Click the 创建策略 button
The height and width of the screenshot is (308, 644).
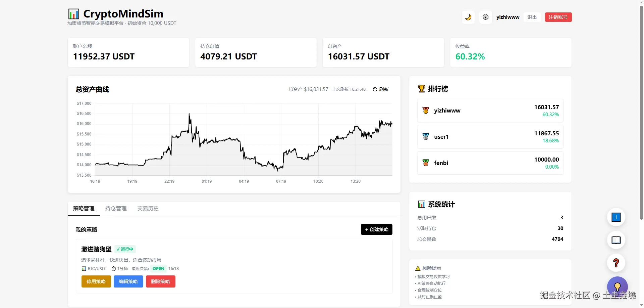tap(376, 229)
